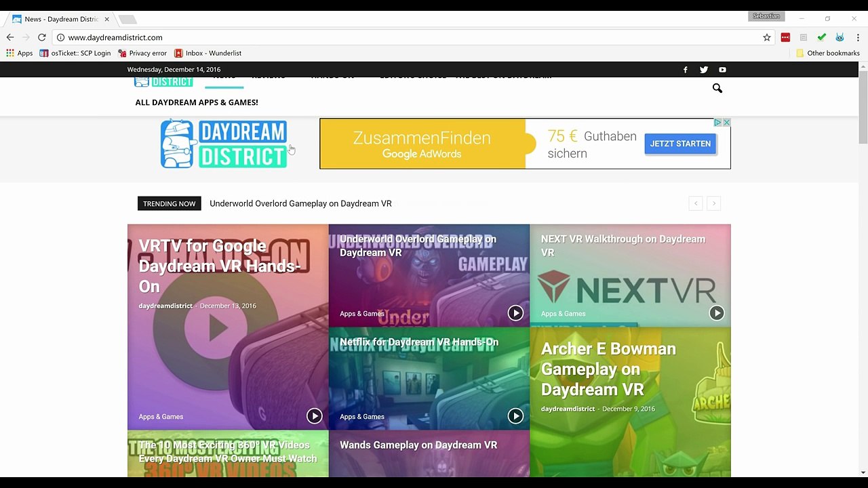This screenshot has height=488, width=868.
Task: Open Wands Gameplay on Daydream VR article
Action: tap(418, 445)
